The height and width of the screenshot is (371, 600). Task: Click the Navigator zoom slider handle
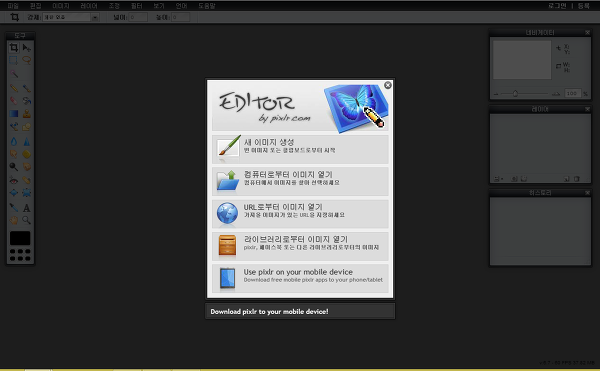pos(515,93)
